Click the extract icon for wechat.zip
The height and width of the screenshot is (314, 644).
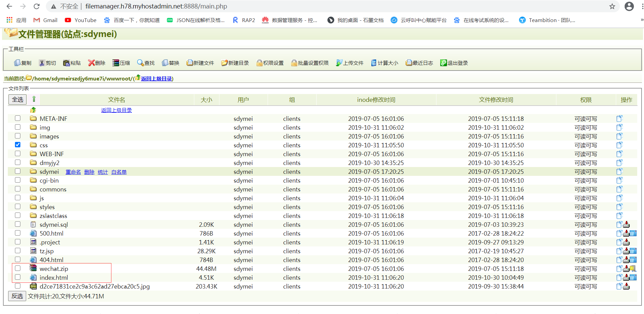click(x=633, y=269)
